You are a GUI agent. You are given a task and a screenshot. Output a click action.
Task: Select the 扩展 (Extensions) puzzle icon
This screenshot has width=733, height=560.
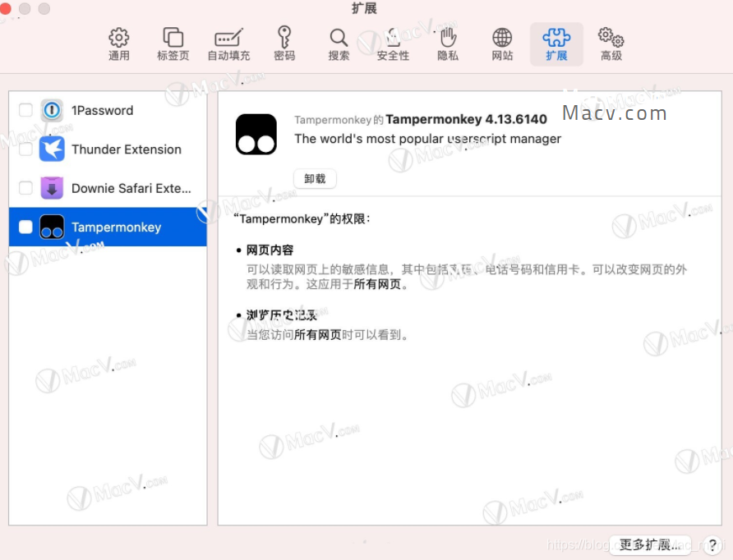click(556, 38)
